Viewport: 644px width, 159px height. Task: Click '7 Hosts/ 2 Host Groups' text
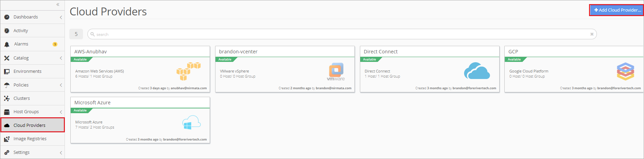pos(95,128)
